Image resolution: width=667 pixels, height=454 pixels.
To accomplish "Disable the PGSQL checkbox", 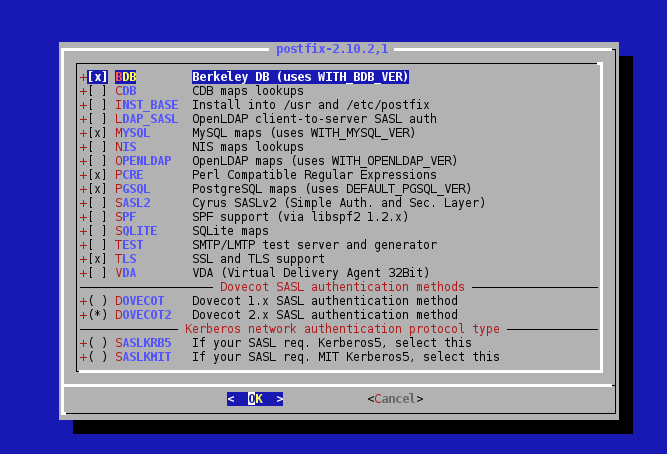I will coord(97,189).
